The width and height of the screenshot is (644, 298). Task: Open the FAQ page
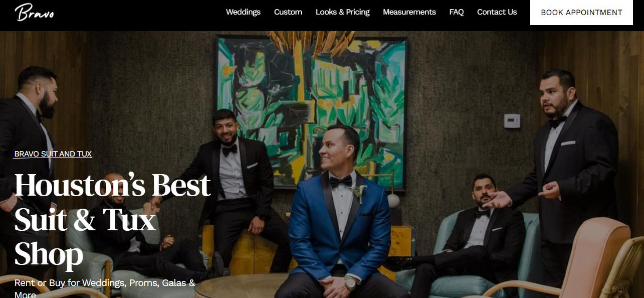457,12
